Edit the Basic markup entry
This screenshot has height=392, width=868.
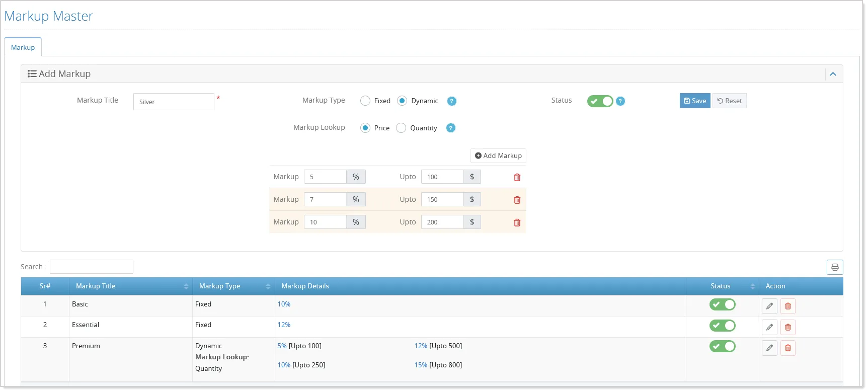point(769,306)
